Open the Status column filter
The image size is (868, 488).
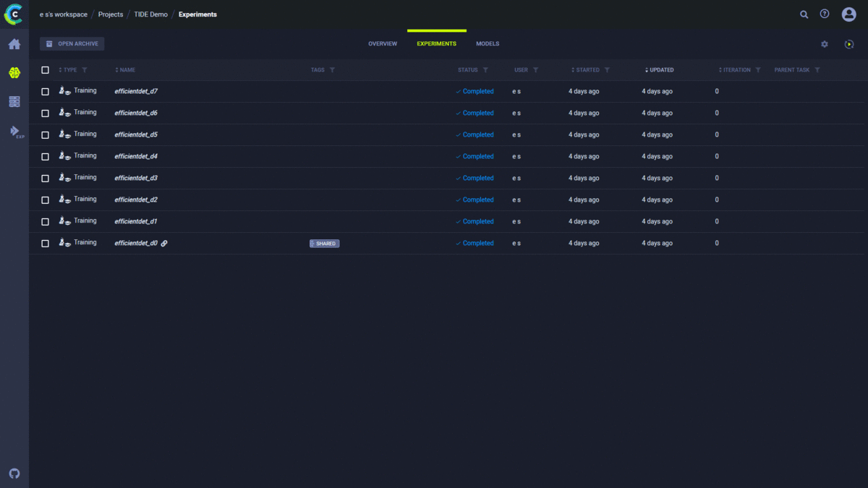(x=485, y=70)
